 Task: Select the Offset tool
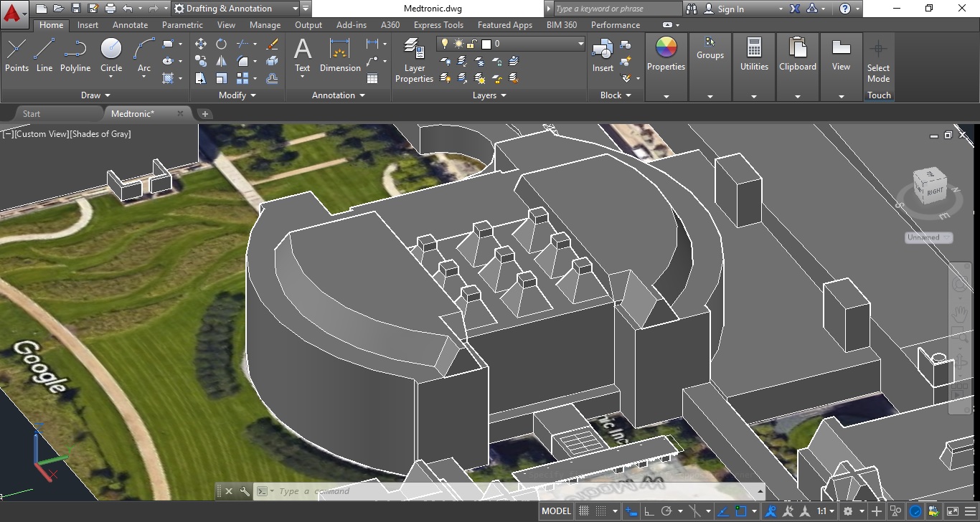[272, 78]
